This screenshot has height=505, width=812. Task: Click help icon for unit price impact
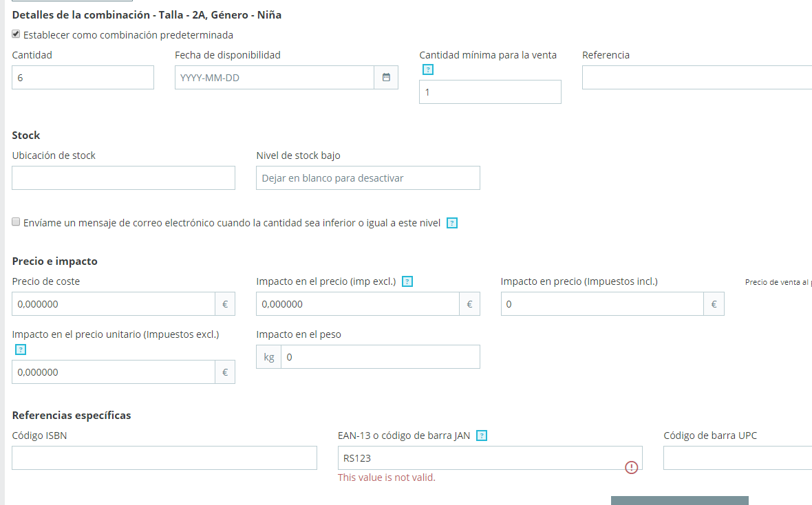21,350
